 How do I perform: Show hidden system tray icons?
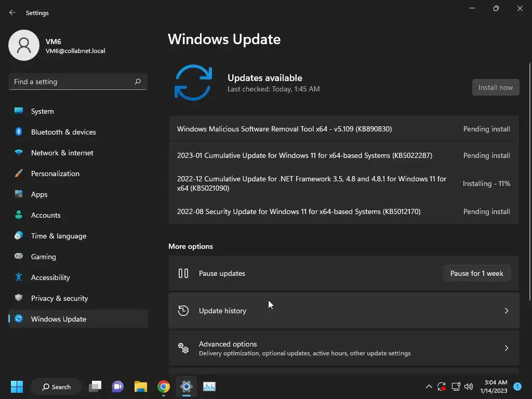[x=429, y=387]
